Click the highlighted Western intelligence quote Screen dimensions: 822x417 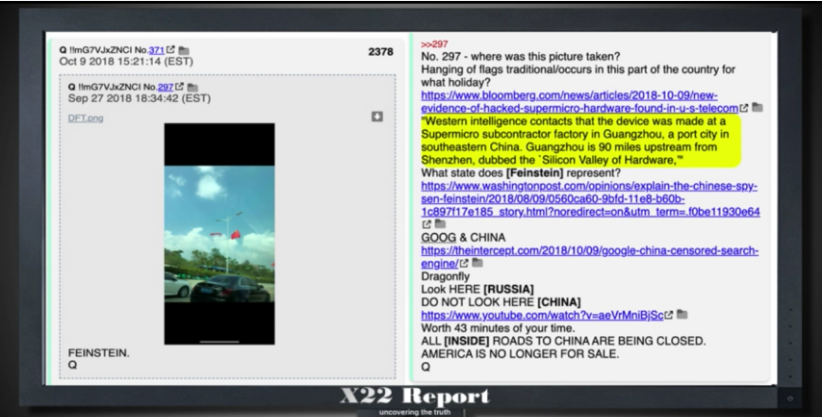click(x=580, y=141)
